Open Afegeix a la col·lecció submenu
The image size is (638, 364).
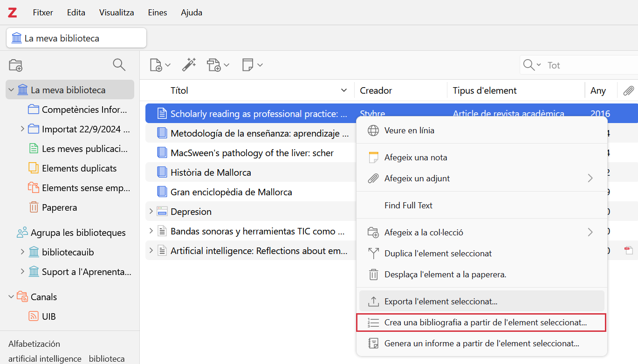coord(482,232)
